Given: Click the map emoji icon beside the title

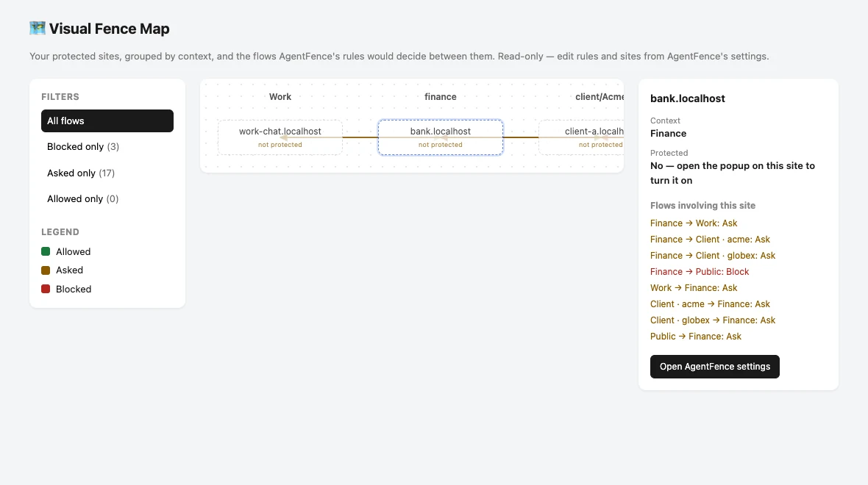Looking at the screenshot, I should pos(38,28).
